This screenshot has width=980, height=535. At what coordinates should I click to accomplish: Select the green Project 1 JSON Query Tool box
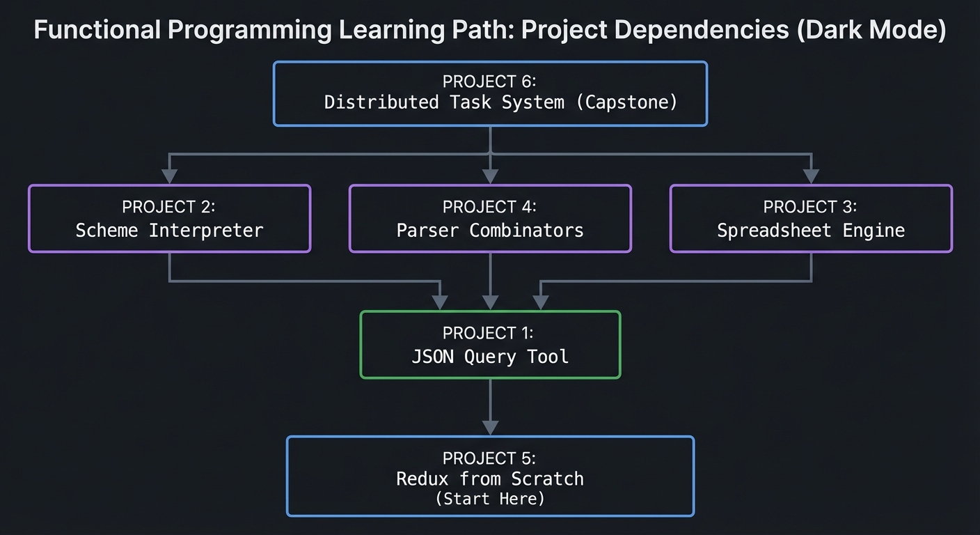(x=490, y=344)
